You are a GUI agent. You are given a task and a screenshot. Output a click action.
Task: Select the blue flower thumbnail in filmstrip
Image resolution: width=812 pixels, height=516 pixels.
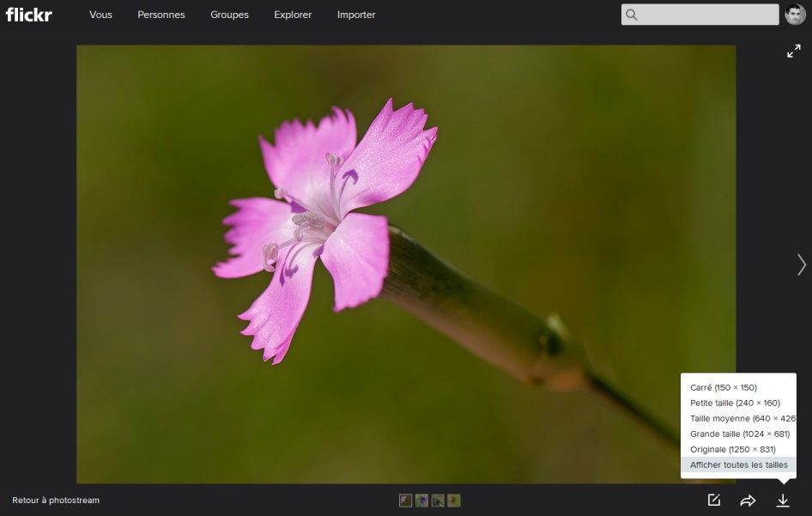coord(421,501)
